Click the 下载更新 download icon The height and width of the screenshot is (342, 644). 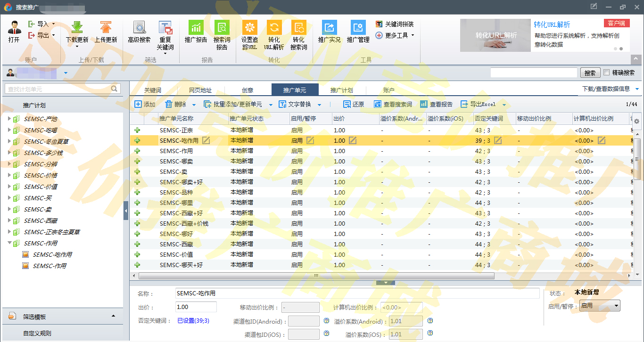pos(77,28)
